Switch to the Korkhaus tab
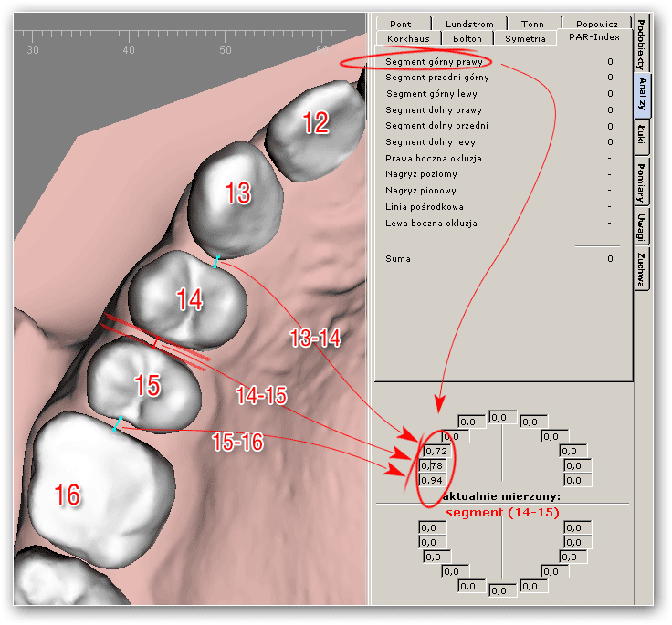This screenshot has width=672, height=625. pos(408,38)
